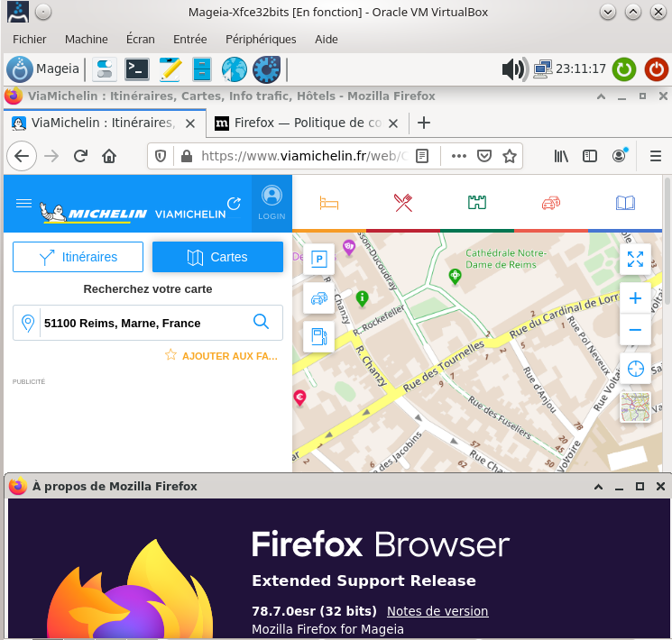Show traffic info with the cars icon
The width and height of the screenshot is (672, 640).
(551, 203)
